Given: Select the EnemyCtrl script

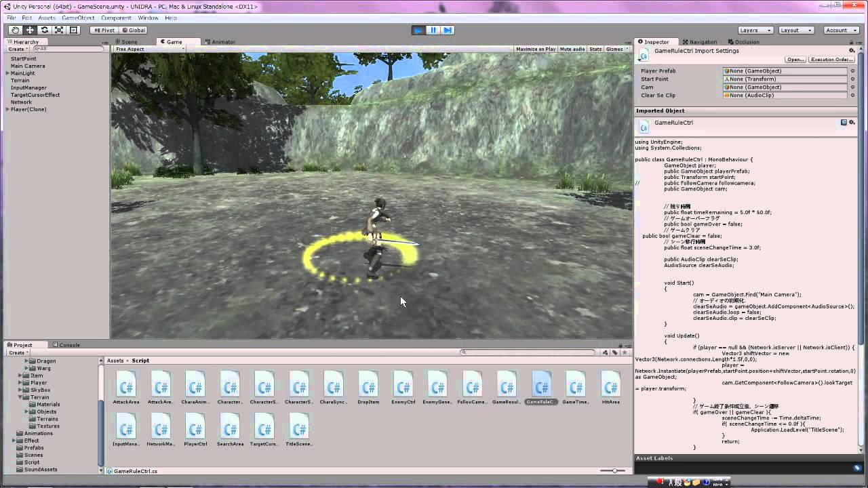Looking at the screenshot, I should point(403,388).
